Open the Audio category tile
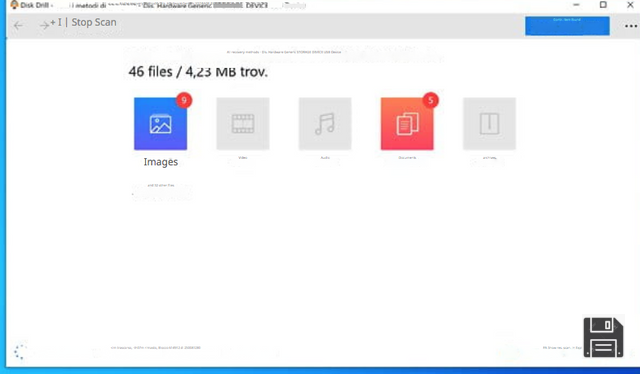 325,124
